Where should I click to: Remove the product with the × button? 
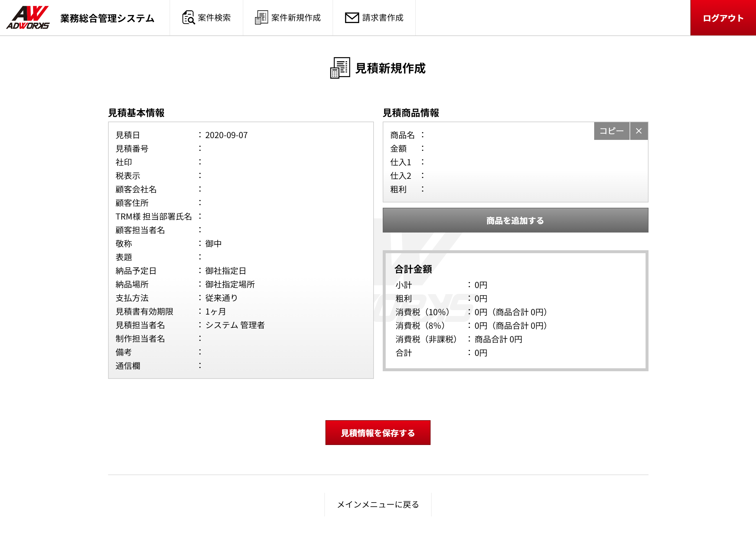[x=638, y=131]
